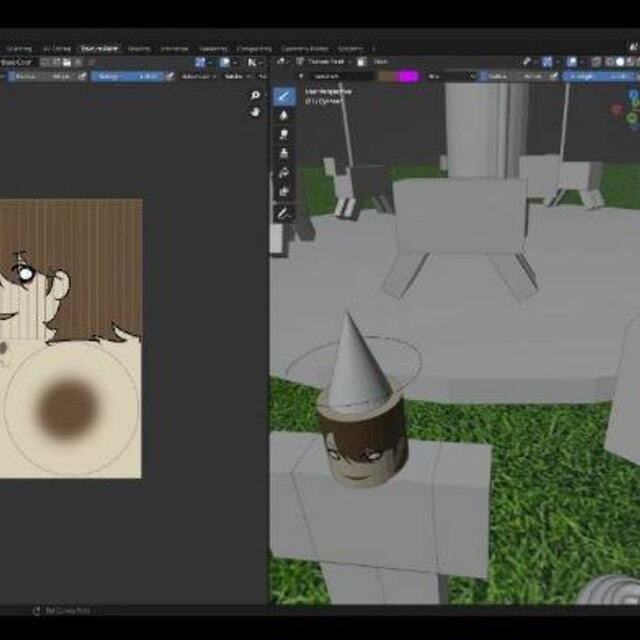Toggle image editor gizmo display

(x=200, y=62)
